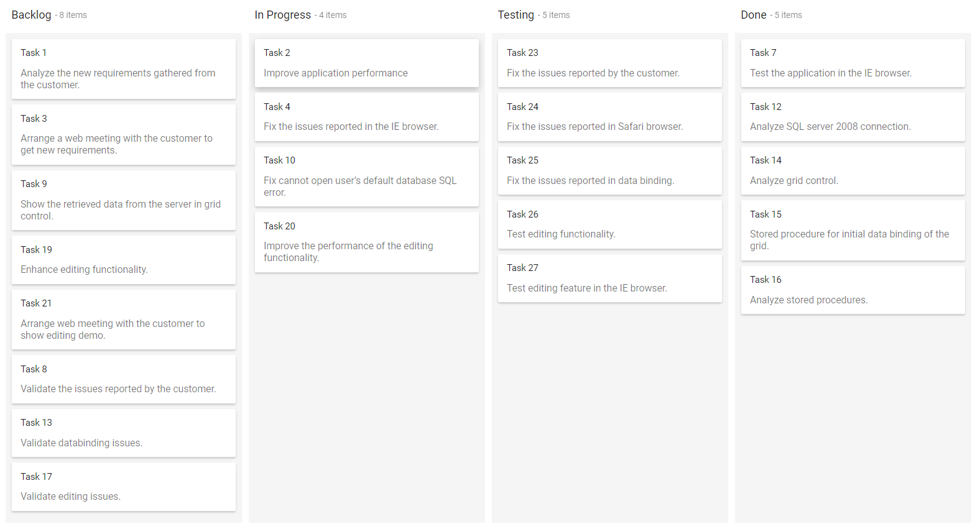Click the Done column header

click(x=754, y=14)
